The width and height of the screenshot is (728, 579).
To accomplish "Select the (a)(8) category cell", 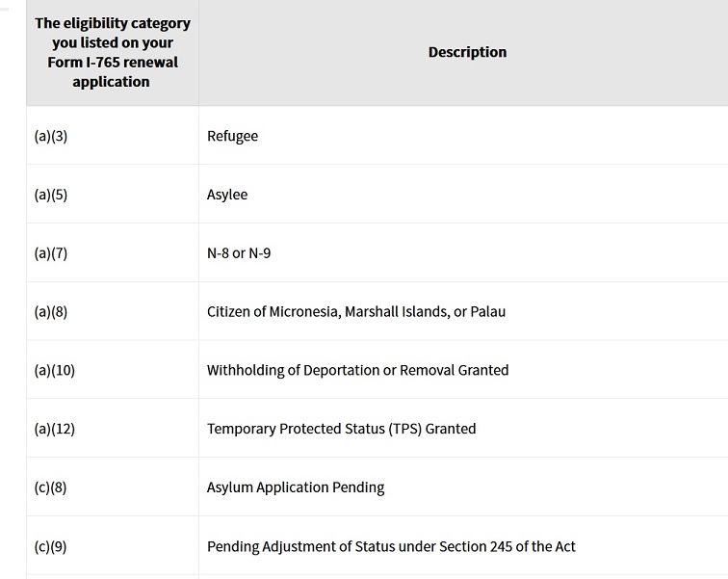I will [x=51, y=311].
